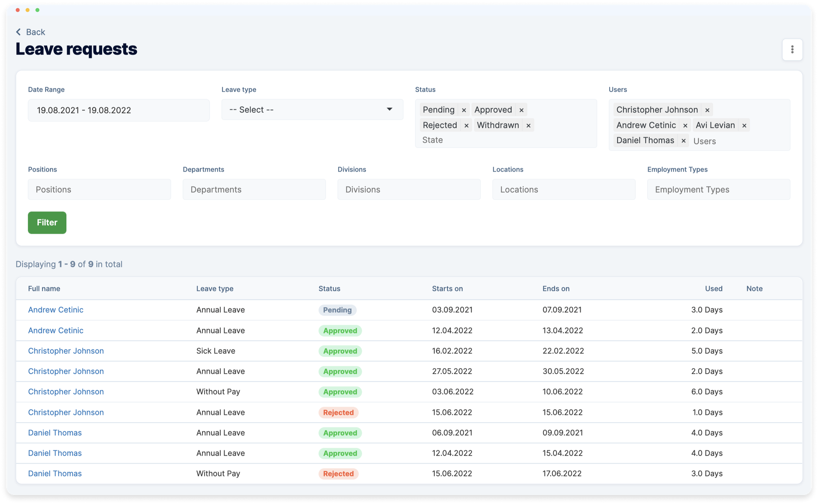Open Daniel Thomas's Rejected request link
The width and height of the screenshot is (818, 504).
[x=55, y=473]
